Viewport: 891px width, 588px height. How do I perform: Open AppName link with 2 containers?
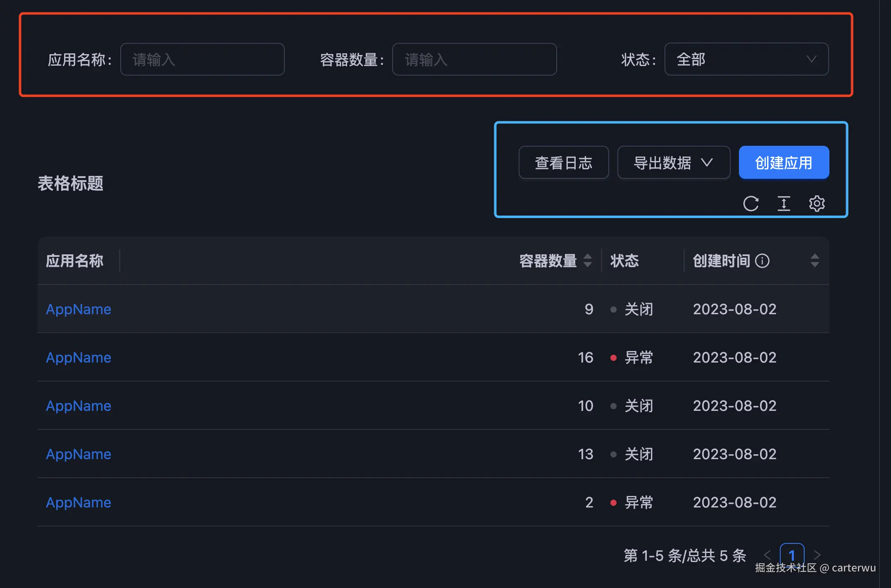(x=79, y=503)
